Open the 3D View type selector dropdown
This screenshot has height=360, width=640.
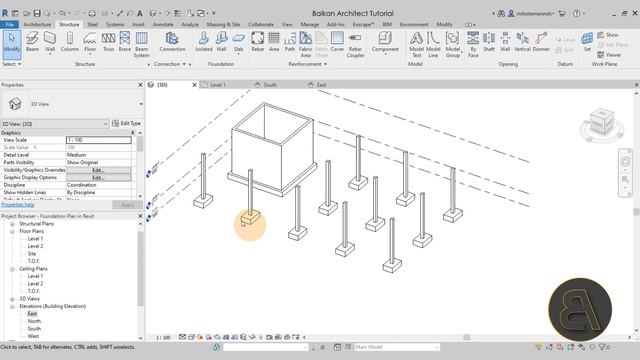(141, 104)
